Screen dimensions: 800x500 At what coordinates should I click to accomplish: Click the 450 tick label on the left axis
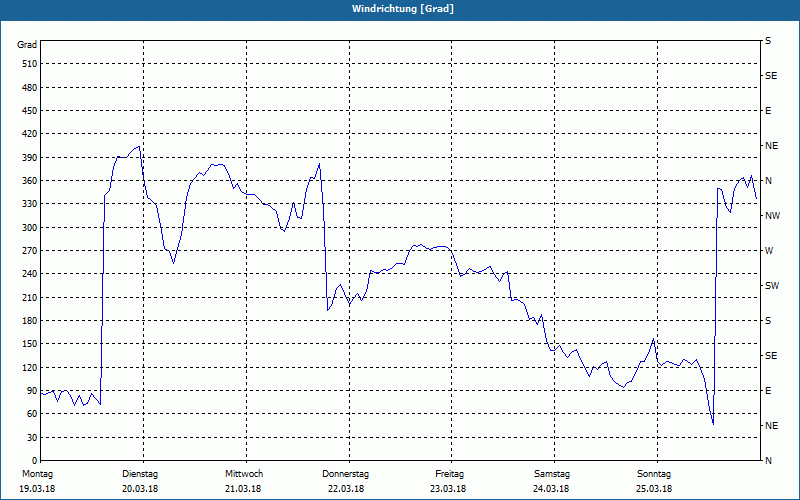[x=29, y=111]
